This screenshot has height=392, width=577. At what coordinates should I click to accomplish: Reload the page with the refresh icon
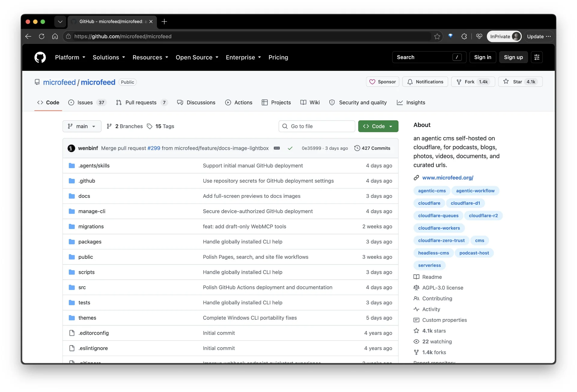click(x=41, y=36)
